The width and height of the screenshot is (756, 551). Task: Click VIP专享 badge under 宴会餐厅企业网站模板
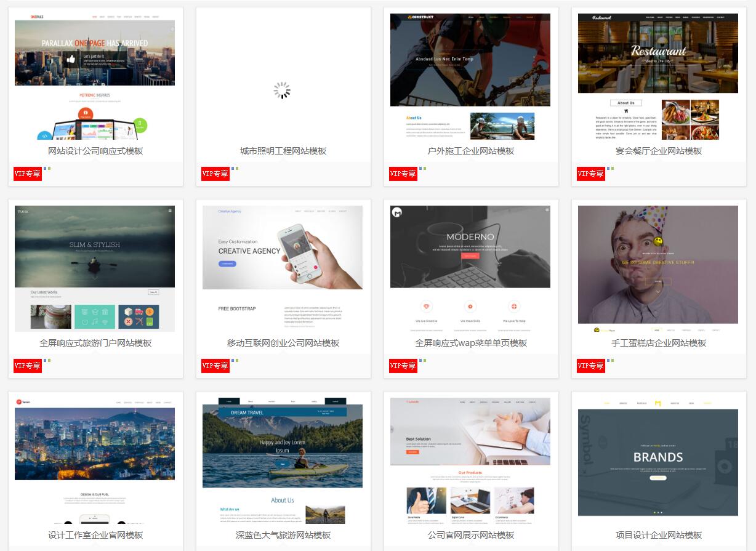point(591,174)
